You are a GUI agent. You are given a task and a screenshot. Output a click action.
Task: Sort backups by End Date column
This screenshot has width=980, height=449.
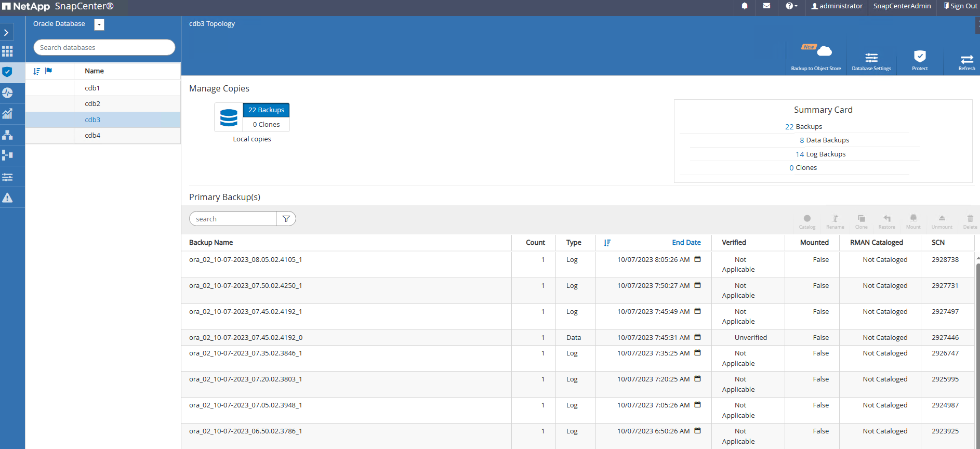click(x=686, y=243)
